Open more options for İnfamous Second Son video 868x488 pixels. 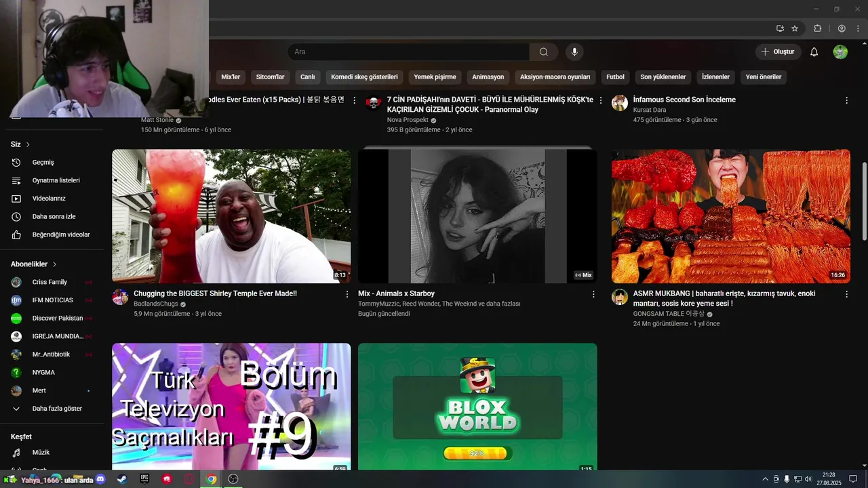pos(846,100)
